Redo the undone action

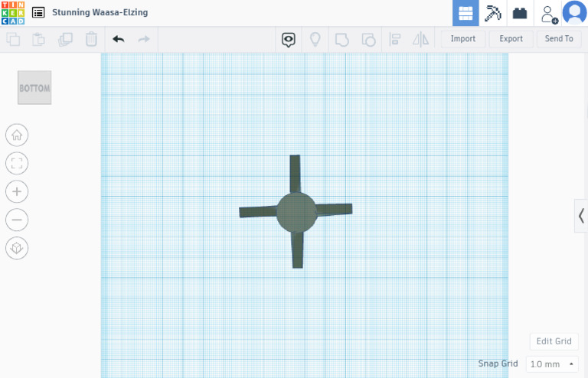[144, 39]
